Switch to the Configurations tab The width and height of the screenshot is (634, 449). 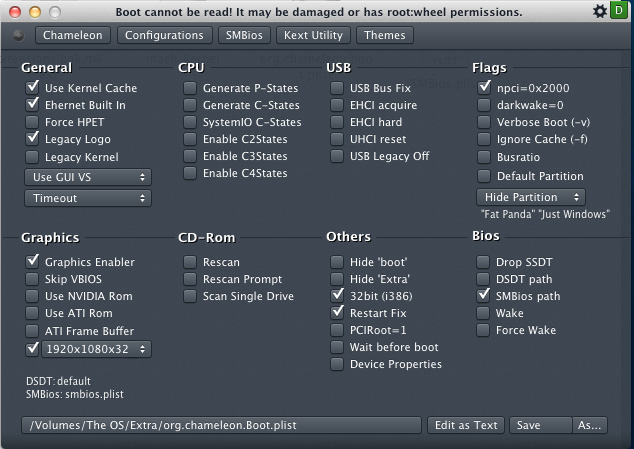164,35
